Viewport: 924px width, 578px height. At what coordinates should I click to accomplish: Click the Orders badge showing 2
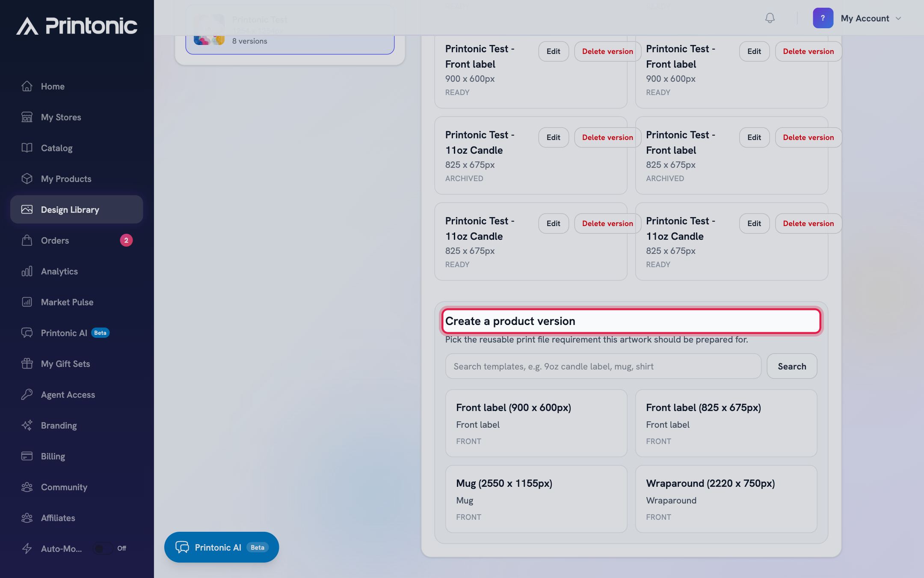pyautogui.click(x=126, y=240)
